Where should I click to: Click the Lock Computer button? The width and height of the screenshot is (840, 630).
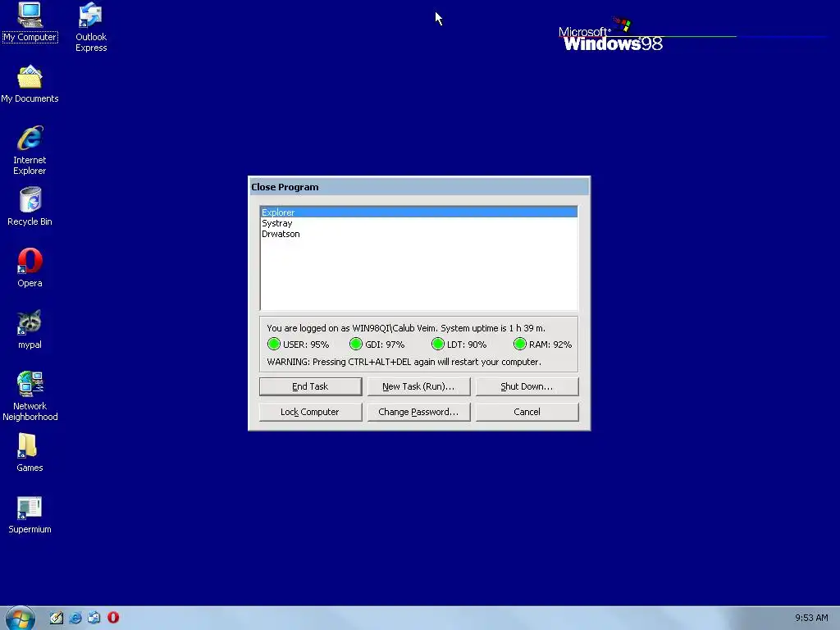pyautogui.click(x=310, y=412)
